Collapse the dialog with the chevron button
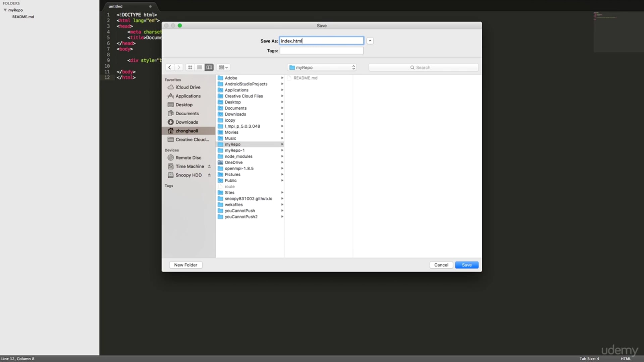The width and height of the screenshot is (644, 362). [x=370, y=41]
